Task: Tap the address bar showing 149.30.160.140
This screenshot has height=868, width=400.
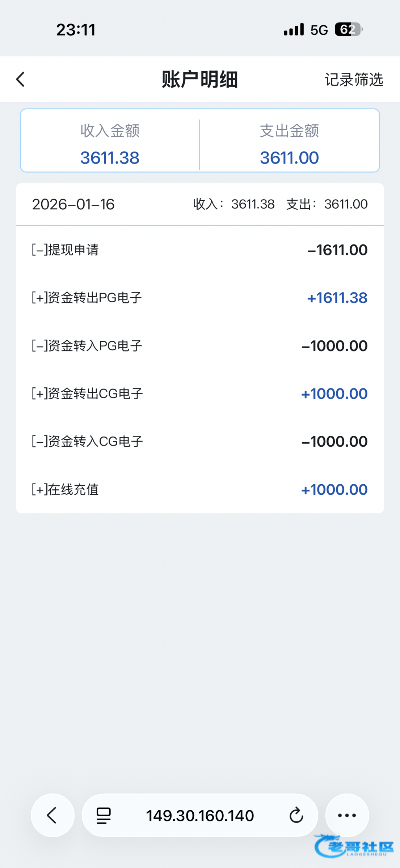Action: click(x=200, y=816)
